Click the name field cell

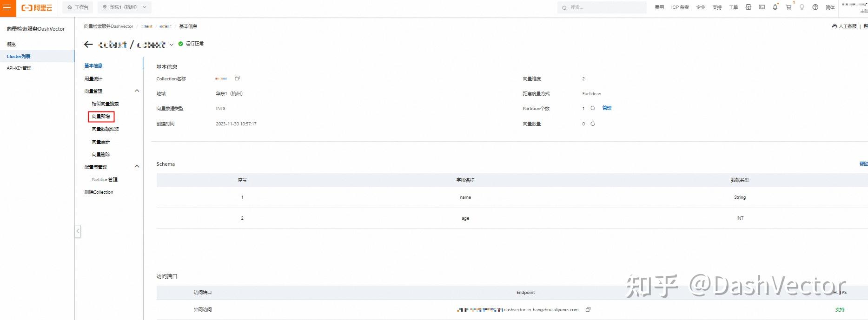tap(465, 197)
